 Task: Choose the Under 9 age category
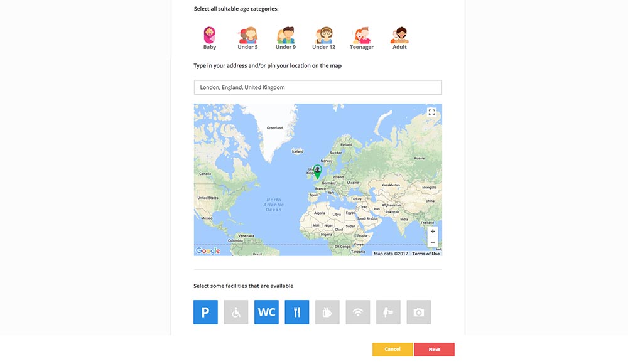pos(286,38)
